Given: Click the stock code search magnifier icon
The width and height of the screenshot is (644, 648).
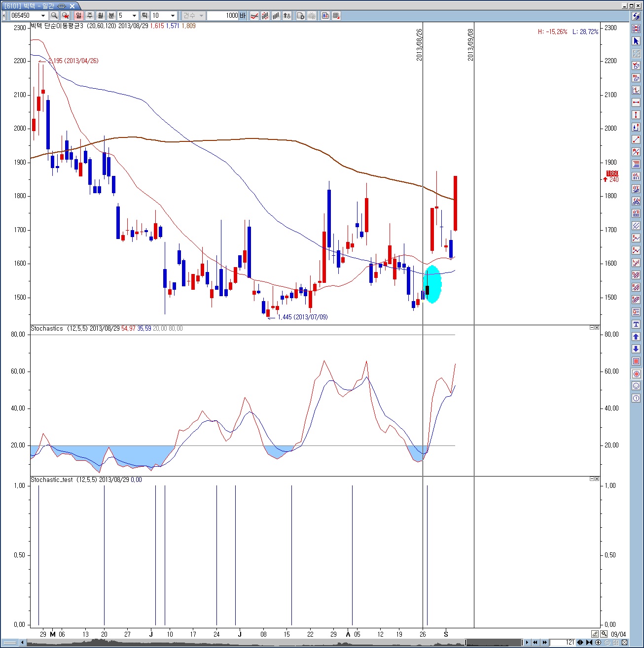Looking at the screenshot, I should tap(54, 16).
